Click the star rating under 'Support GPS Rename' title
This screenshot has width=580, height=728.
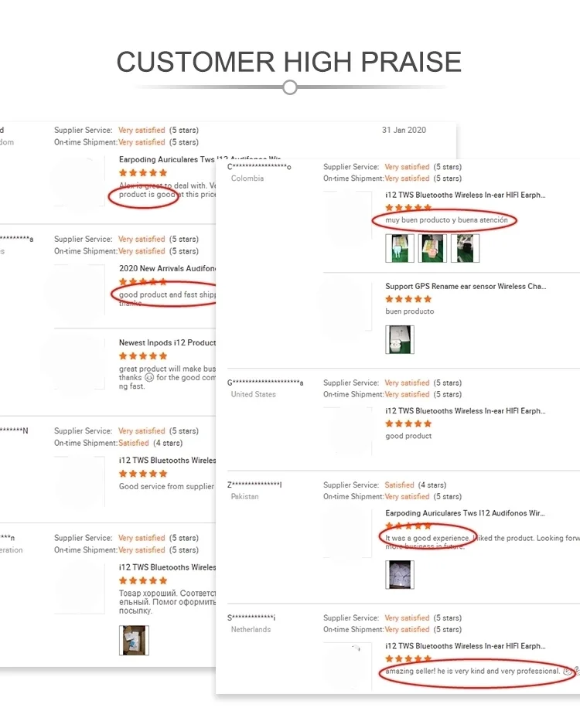coord(408,299)
